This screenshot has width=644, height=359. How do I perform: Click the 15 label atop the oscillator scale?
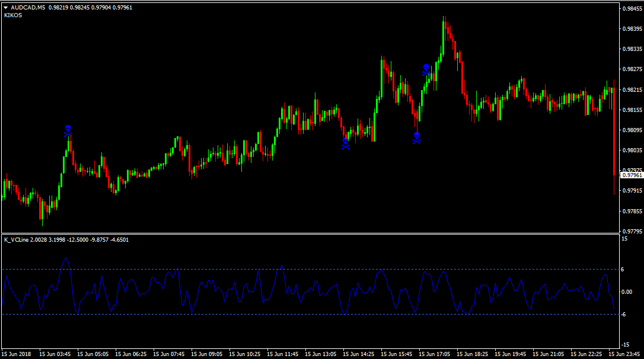click(x=624, y=239)
